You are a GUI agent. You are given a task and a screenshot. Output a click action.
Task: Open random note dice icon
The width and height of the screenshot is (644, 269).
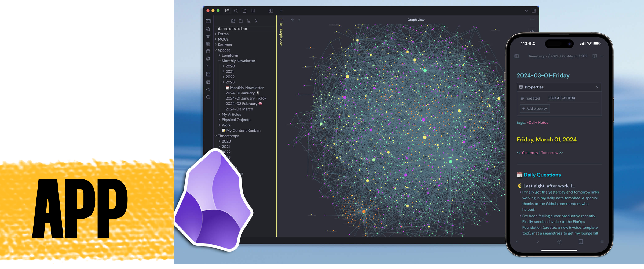tap(208, 74)
